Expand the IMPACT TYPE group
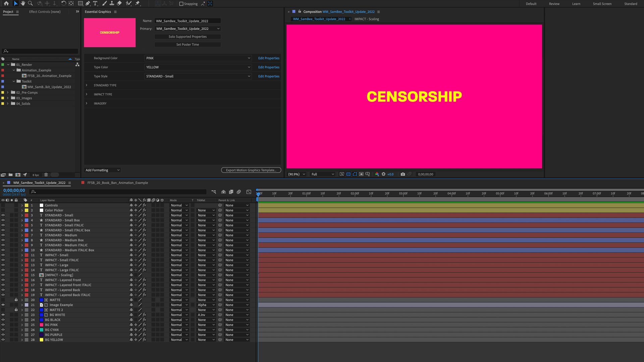This screenshot has height=362, width=644. pyautogui.click(x=87, y=94)
